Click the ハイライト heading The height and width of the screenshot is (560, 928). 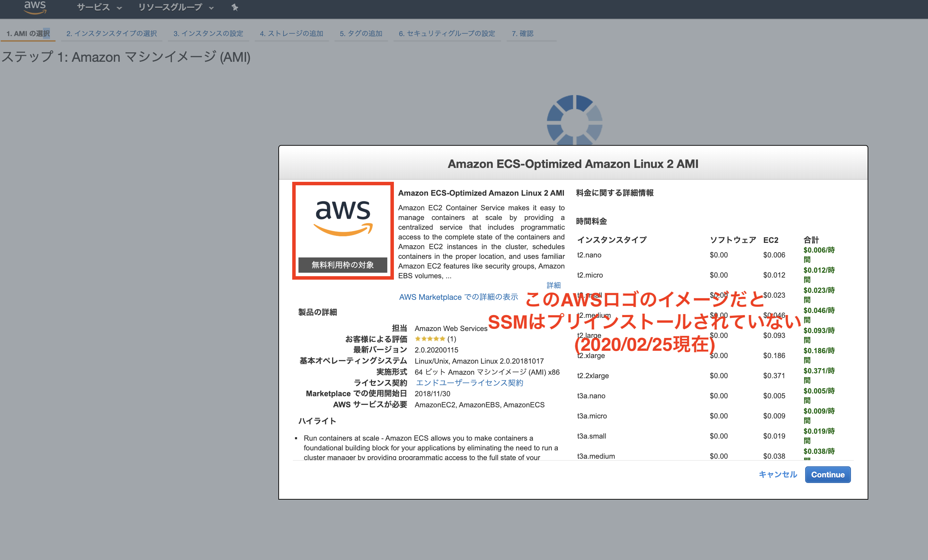(x=317, y=421)
